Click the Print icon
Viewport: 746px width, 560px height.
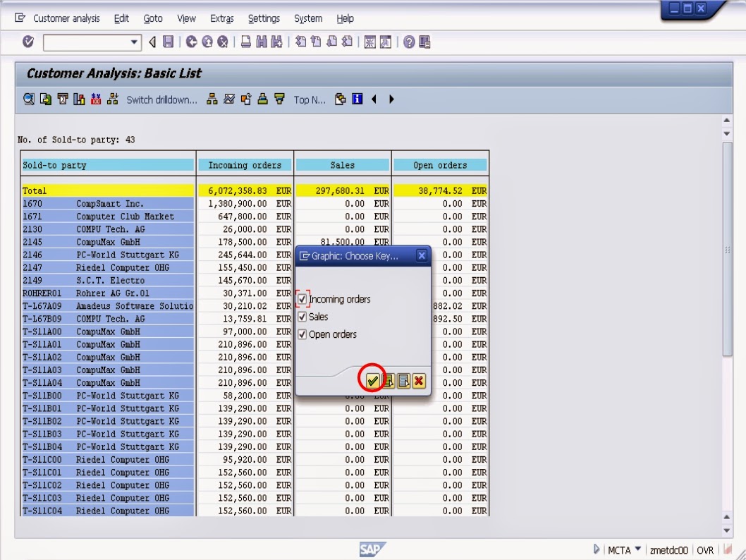(246, 42)
